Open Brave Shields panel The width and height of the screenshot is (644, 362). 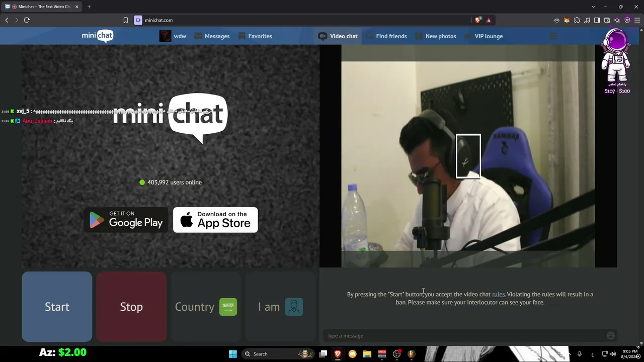(478, 20)
